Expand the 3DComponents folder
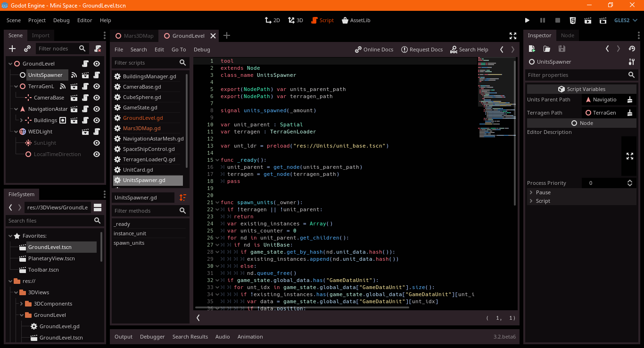This screenshot has width=644, height=348. [22, 304]
